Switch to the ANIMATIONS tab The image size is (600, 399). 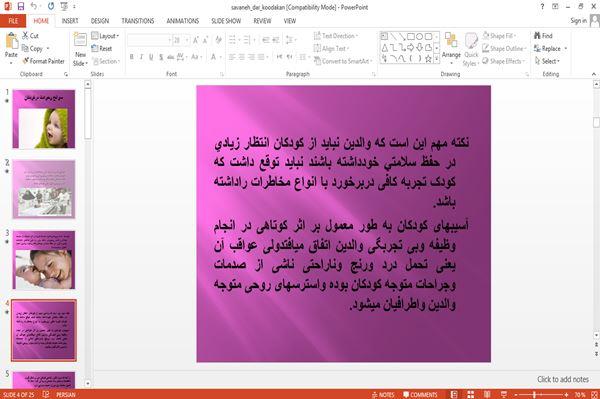[x=183, y=21]
